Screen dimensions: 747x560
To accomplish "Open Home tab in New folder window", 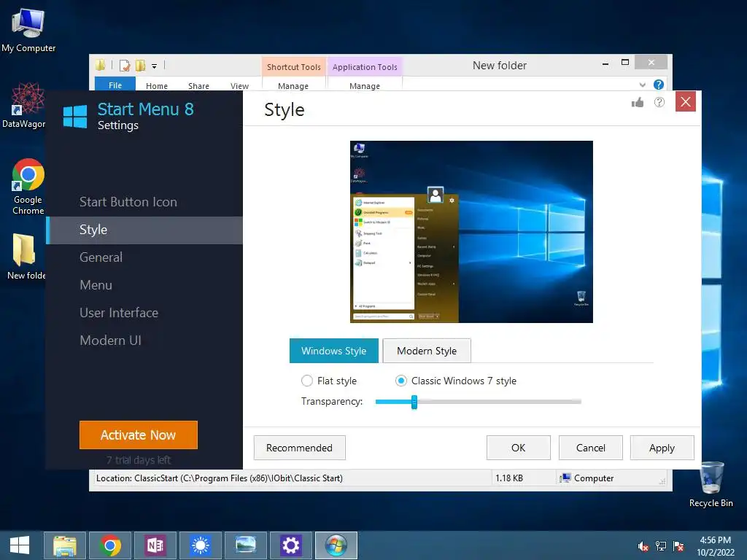I will (x=157, y=86).
